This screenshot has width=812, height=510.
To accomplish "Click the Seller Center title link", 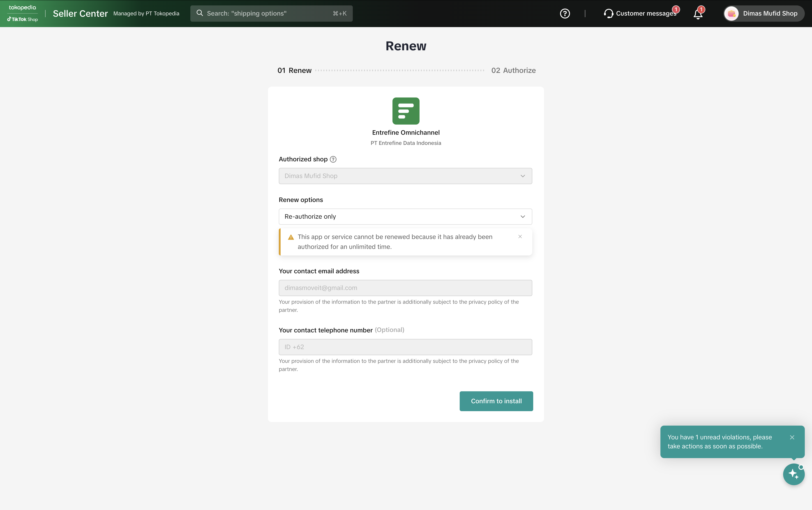I will (x=80, y=14).
